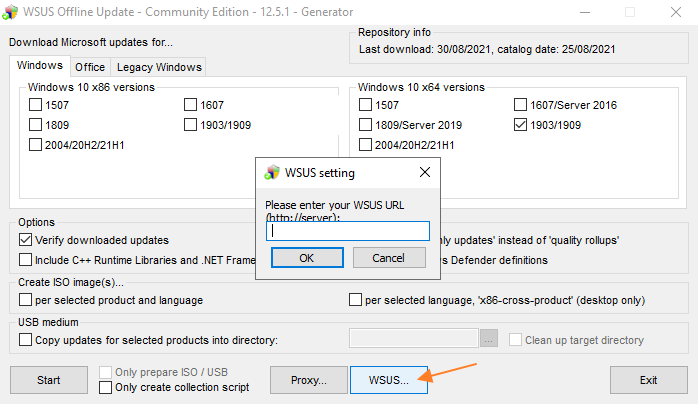
Task: Click the Exit button
Action: [648, 380]
